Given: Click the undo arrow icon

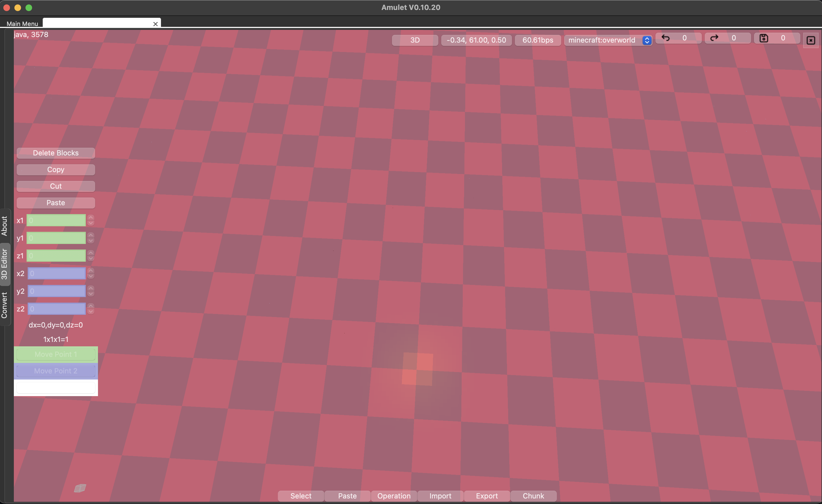Looking at the screenshot, I should tap(666, 38).
